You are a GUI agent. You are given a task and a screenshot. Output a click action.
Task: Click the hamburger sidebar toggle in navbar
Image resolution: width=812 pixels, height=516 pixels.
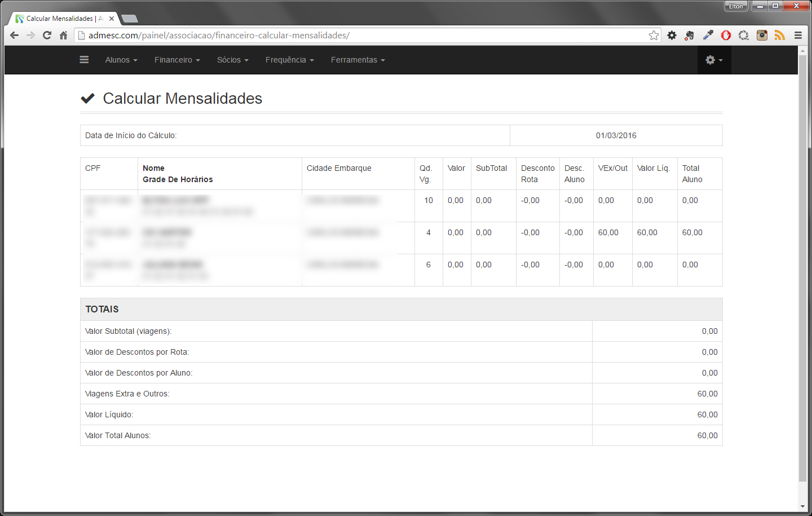click(84, 60)
